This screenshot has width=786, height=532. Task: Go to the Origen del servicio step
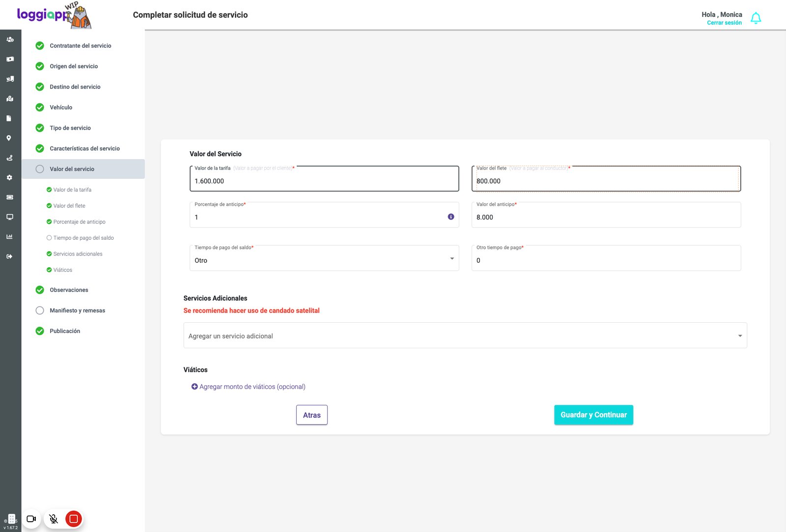74,66
